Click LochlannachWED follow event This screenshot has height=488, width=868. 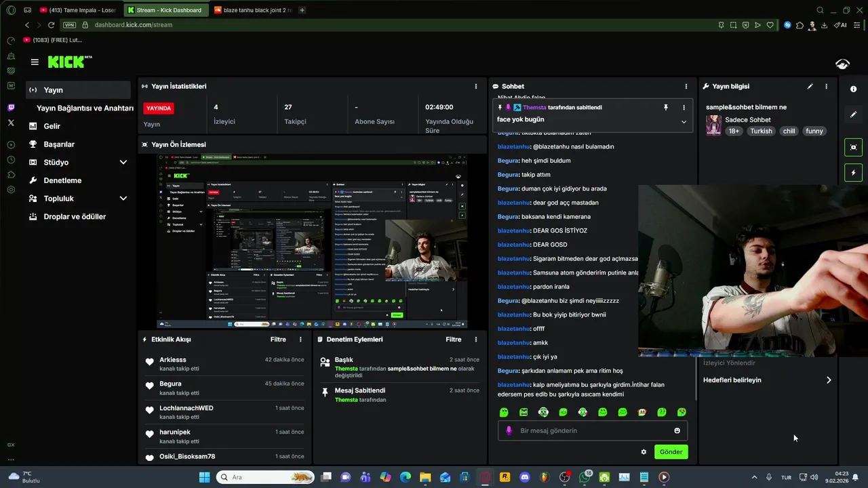click(224, 412)
